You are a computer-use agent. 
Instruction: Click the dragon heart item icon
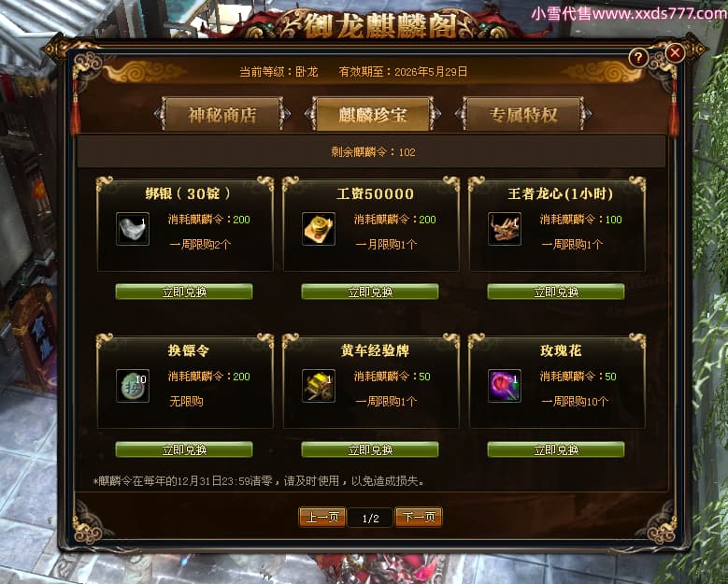(x=505, y=229)
